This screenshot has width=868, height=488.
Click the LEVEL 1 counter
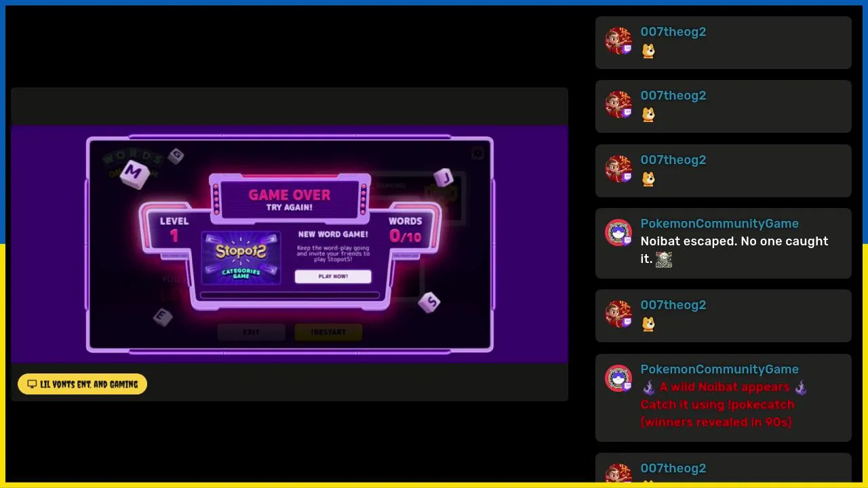click(x=174, y=229)
